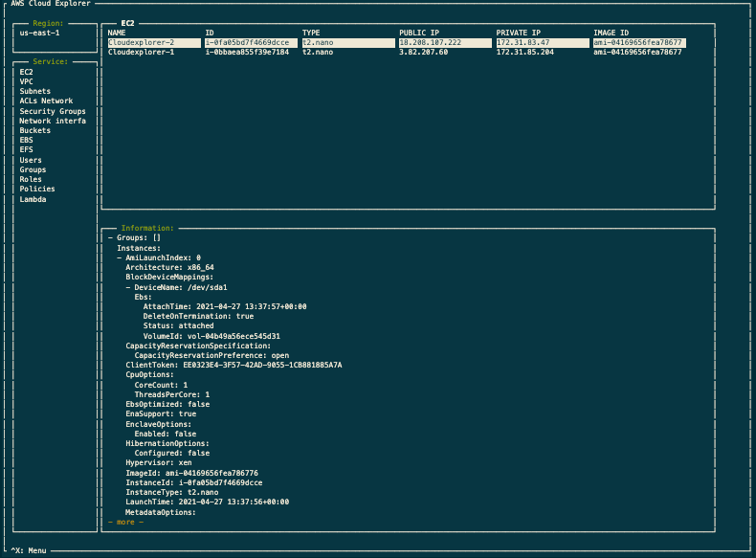Select Security Groups service
Viewport: 756px width, 558px height.
click(x=53, y=111)
